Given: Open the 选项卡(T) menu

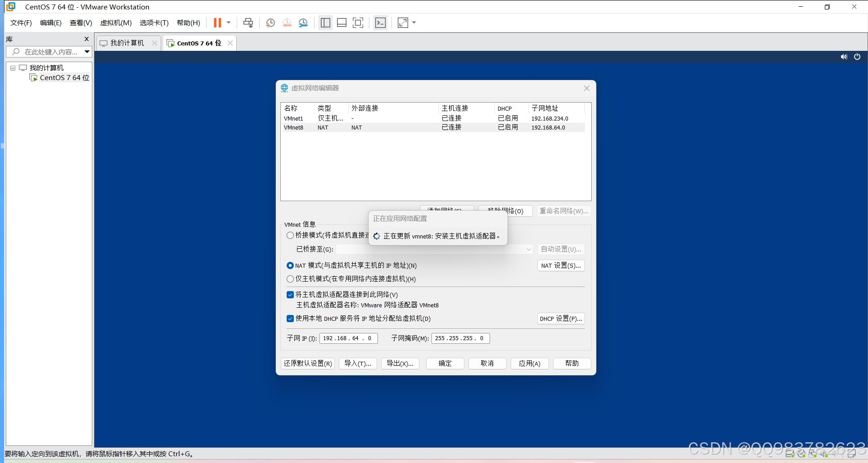Looking at the screenshot, I should (154, 23).
